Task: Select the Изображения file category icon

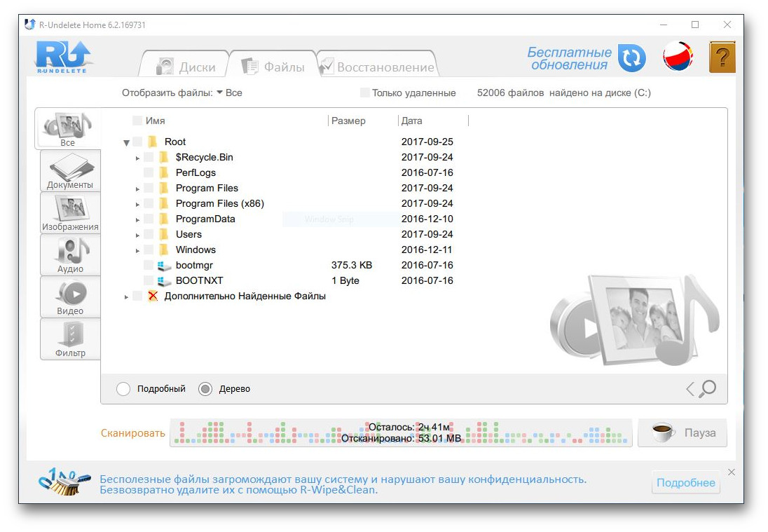Action: (71, 213)
